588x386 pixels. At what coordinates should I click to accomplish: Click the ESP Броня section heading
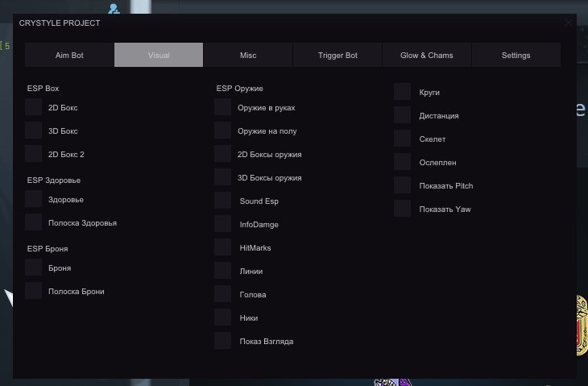coord(48,249)
